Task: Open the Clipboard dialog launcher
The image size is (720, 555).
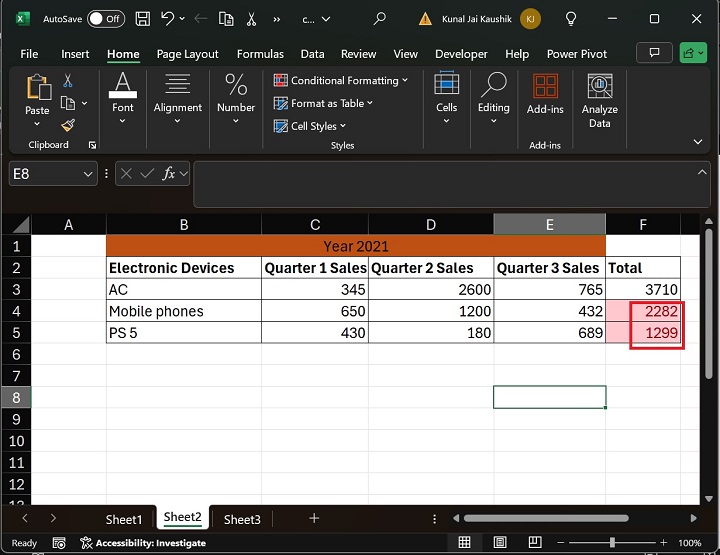Action: click(92, 145)
